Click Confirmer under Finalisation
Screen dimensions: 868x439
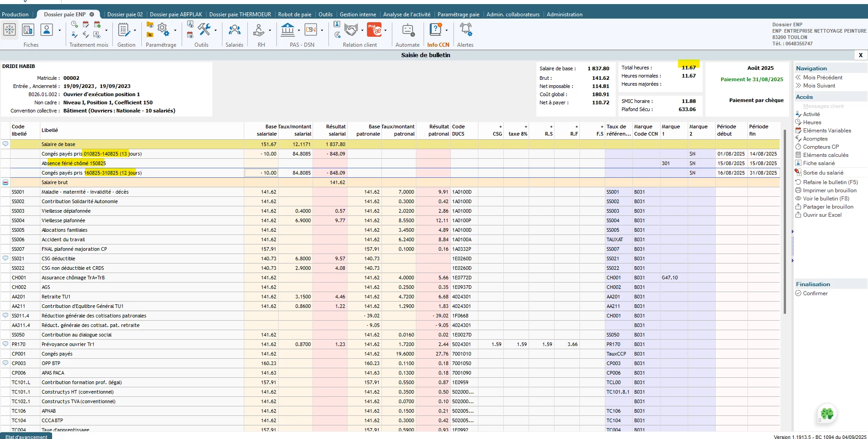pos(815,293)
